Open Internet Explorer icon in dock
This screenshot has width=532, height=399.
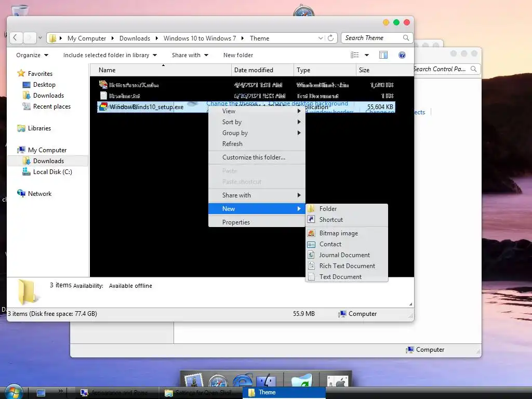[x=242, y=380]
